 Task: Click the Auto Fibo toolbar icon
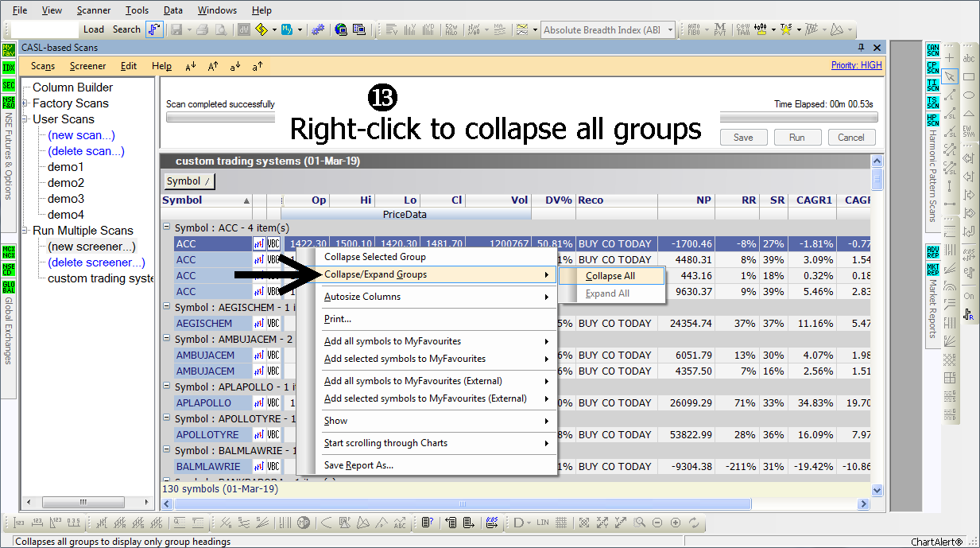pos(695,29)
